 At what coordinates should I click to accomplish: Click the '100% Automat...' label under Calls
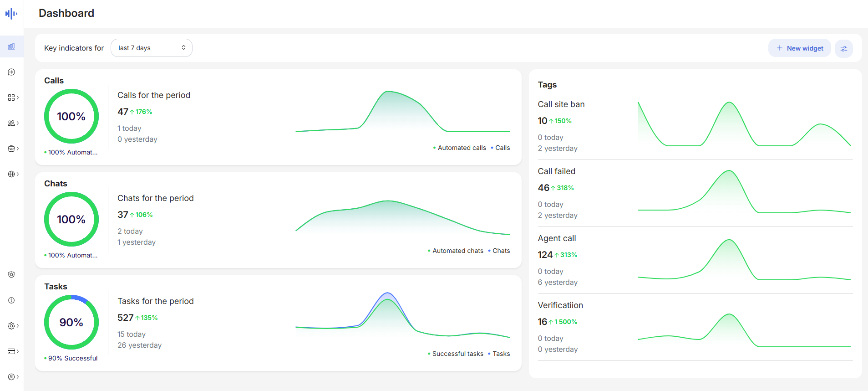click(x=71, y=152)
